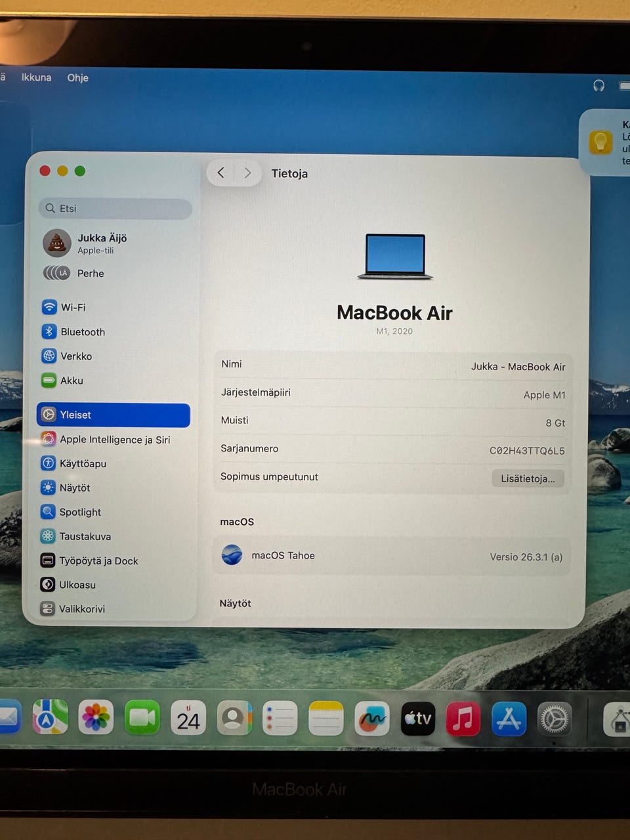Image resolution: width=630 pixels, height=840 pixels.
Task: Open Työpöytä ja Dock settings
Action: (x=89, y=560)
